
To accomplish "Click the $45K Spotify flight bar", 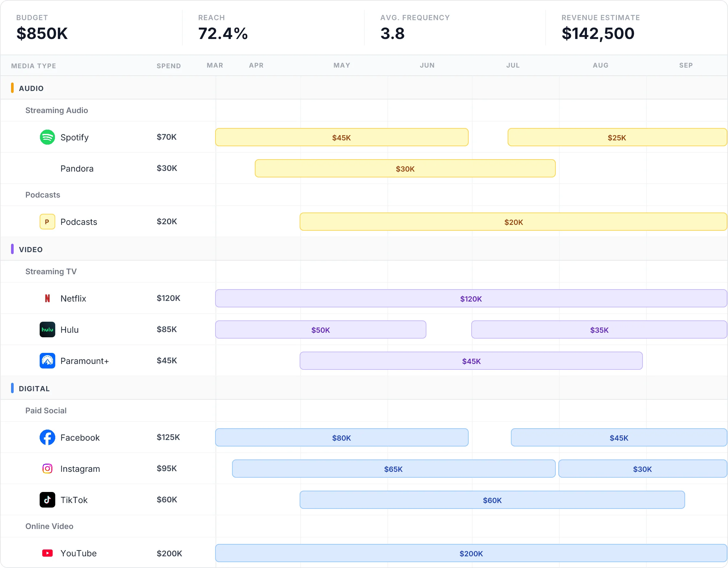I will [x=341, y=137].
